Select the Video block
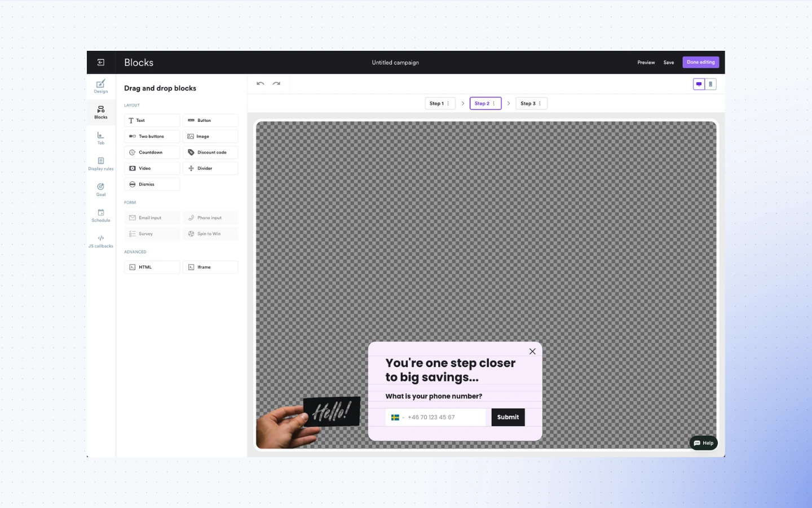812x508 pixels. (152, 168)
